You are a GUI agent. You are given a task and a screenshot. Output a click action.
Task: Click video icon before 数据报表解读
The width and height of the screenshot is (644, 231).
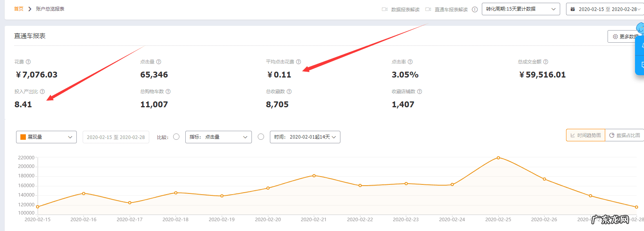coord(385,9)
